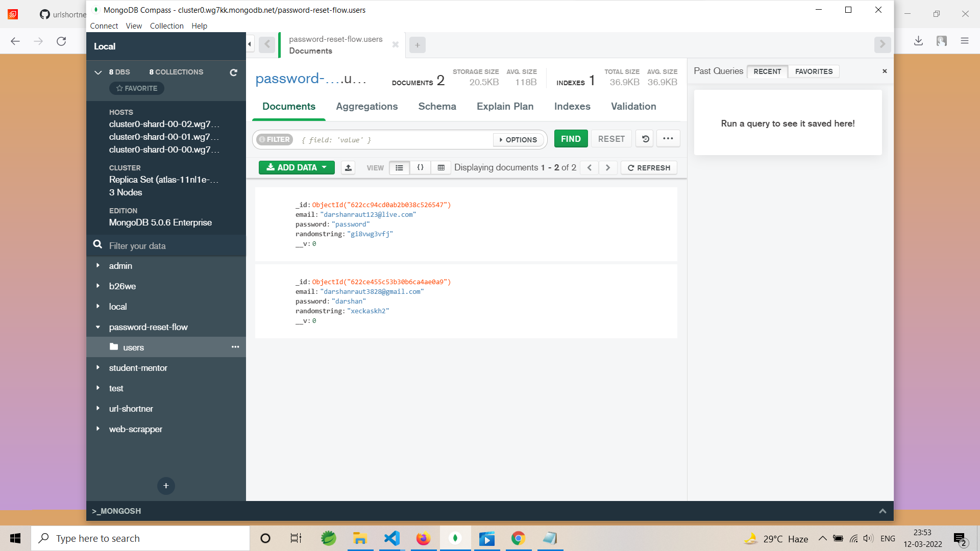980x551 pixels.
Task: Click the ellipsis options icon beside Reset
Action: coord(668,138)
